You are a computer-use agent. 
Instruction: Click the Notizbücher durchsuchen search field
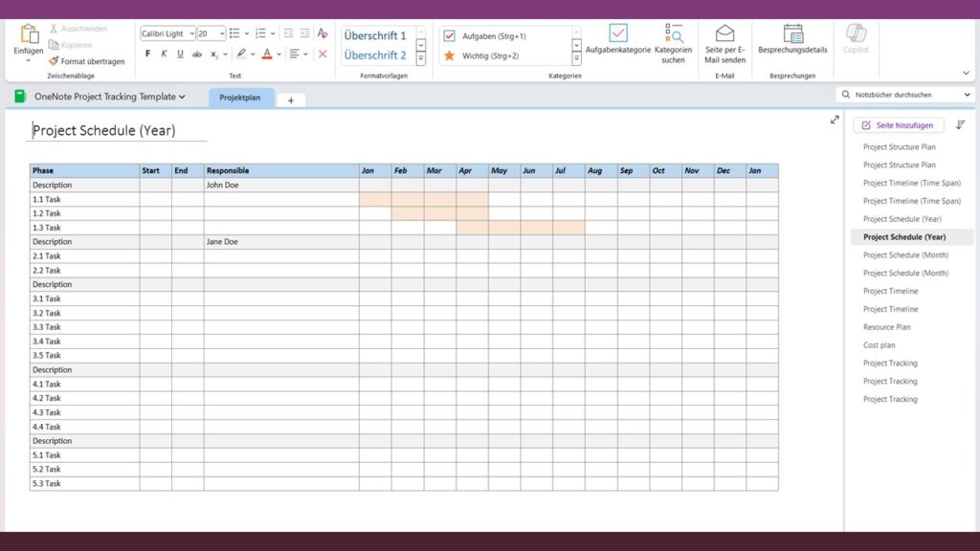(905, 95)
